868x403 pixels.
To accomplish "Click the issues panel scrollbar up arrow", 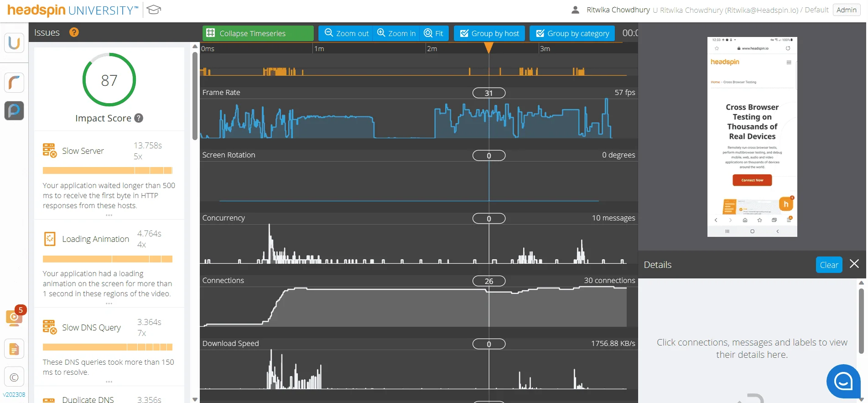I will pyautogui.click(x=195, y=47).
